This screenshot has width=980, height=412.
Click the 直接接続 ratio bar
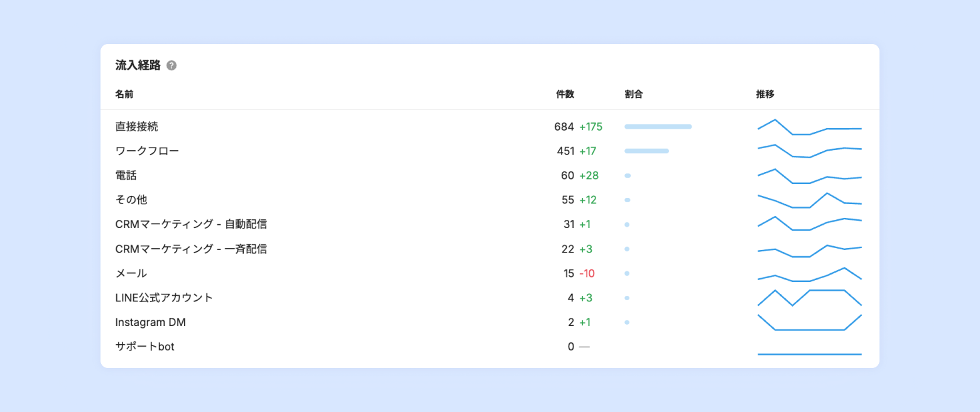point(658,126)
